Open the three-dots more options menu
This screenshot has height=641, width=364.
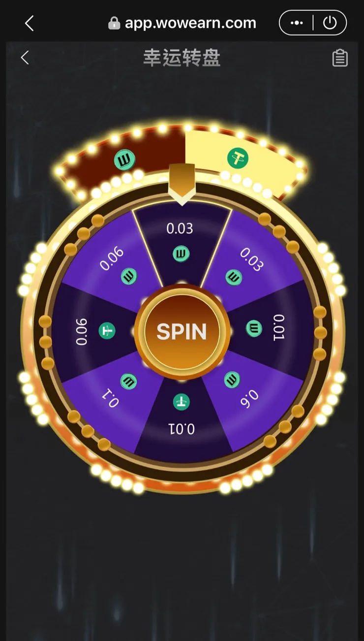[297, 23]
